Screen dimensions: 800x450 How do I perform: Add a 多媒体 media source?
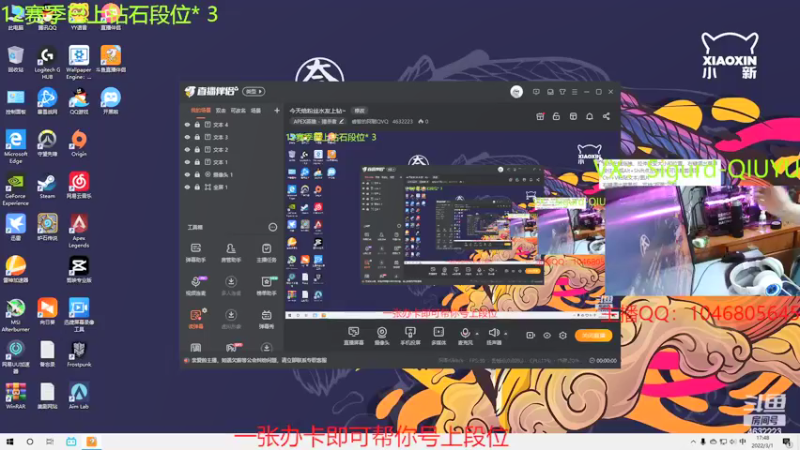click(438, 336)
